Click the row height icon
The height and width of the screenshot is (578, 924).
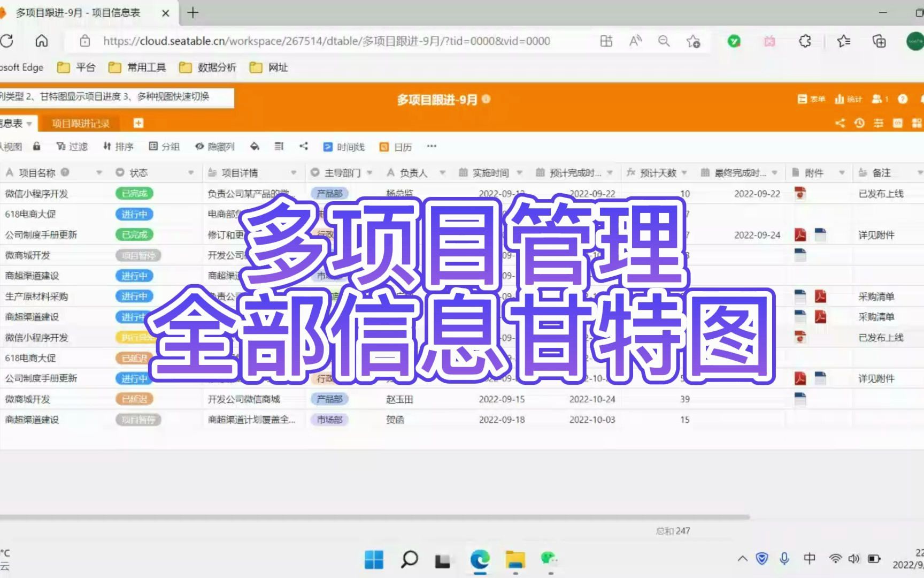click(x=279, y=146)
